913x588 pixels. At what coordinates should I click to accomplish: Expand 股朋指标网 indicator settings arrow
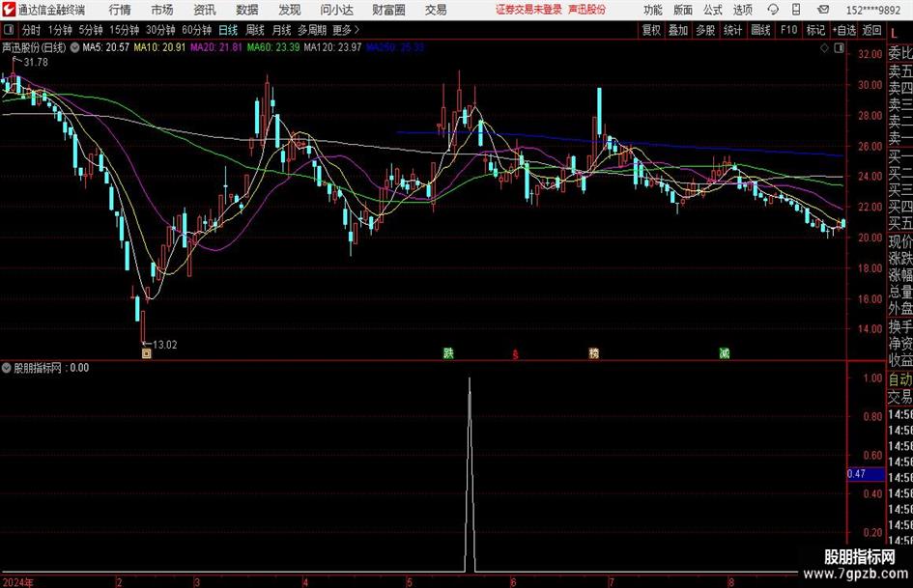7,368
